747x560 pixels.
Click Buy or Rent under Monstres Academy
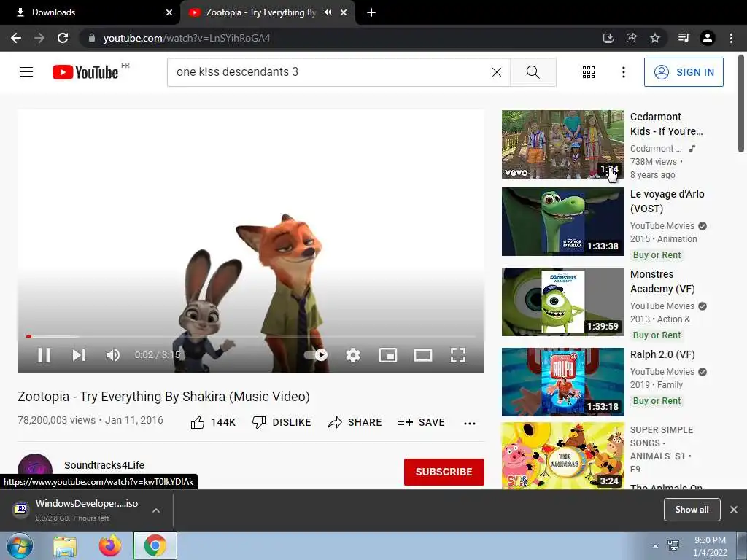pos(657,335)
